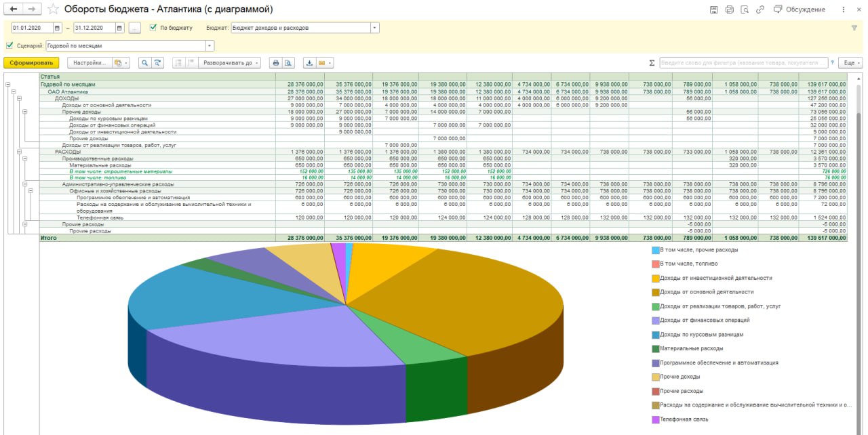Image resolution: width=868 pixels, height=435 pixels.
Task: Open the Сценарий dropdown arrow
Action: point(210,45)
